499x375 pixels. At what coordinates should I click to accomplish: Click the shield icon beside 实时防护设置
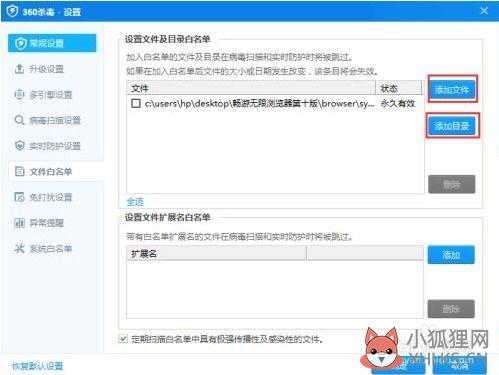(x=20, y=146)
